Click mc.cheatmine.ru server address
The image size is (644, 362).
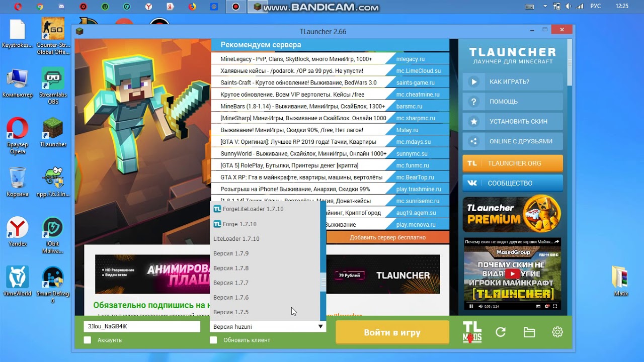coord(418,95)
